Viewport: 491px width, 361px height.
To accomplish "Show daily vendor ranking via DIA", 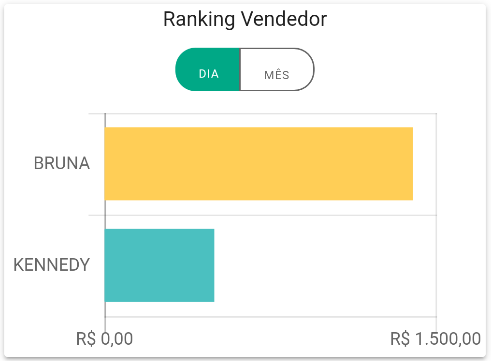I will (208, 69).
